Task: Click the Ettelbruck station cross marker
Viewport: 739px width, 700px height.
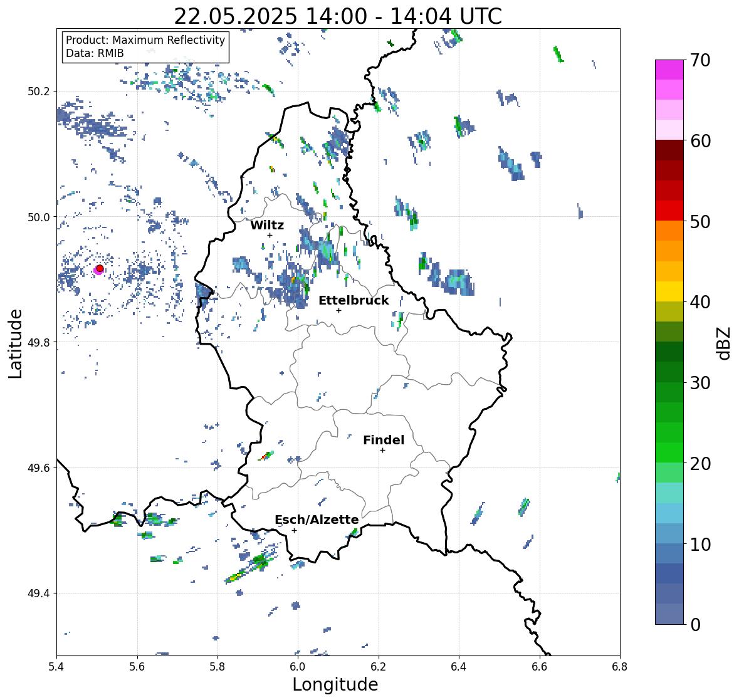Action: coord(338,310)
